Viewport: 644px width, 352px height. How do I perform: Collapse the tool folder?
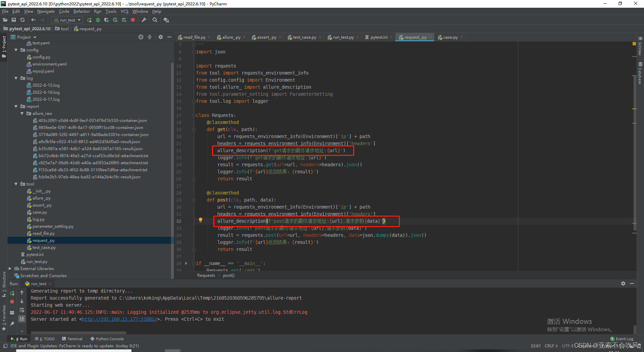(x=16, y=184)
